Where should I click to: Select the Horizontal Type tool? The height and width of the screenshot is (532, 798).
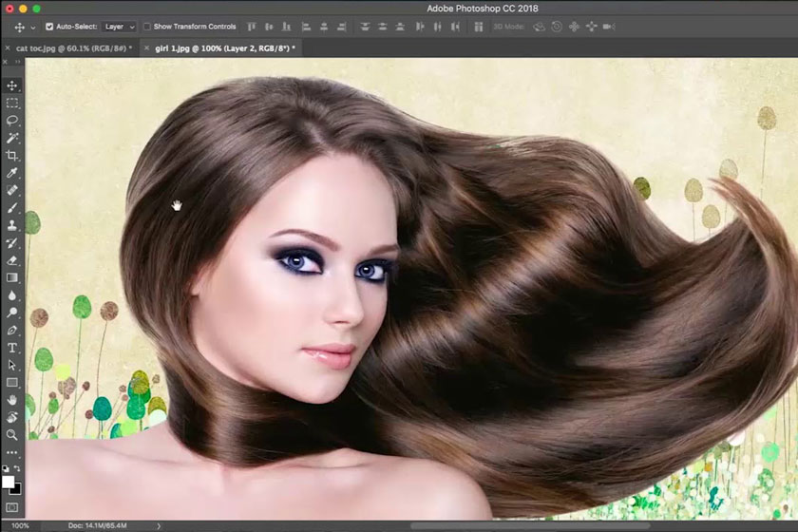coord(12,348)
